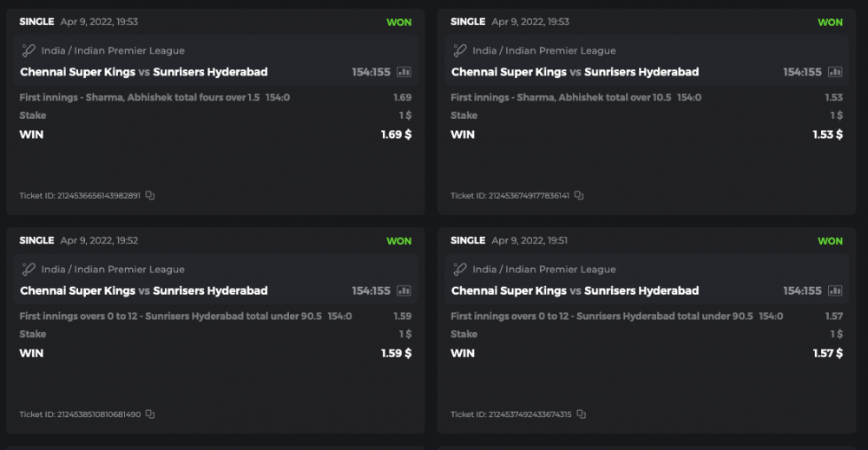Open Indian Premier League link on 19:52 bet
Screen dimensions: 868x450
pyautogui.click(x=113, y=270)
